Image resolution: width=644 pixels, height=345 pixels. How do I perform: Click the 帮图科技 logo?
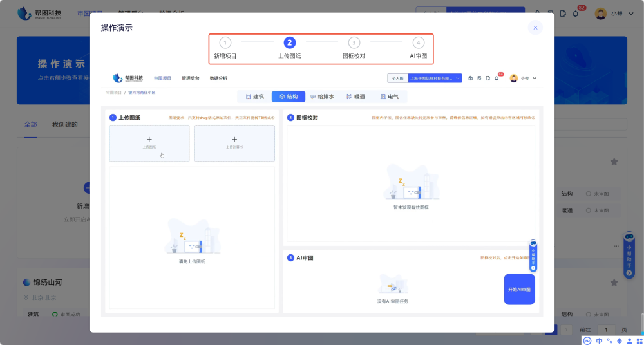tap(40, 13)
